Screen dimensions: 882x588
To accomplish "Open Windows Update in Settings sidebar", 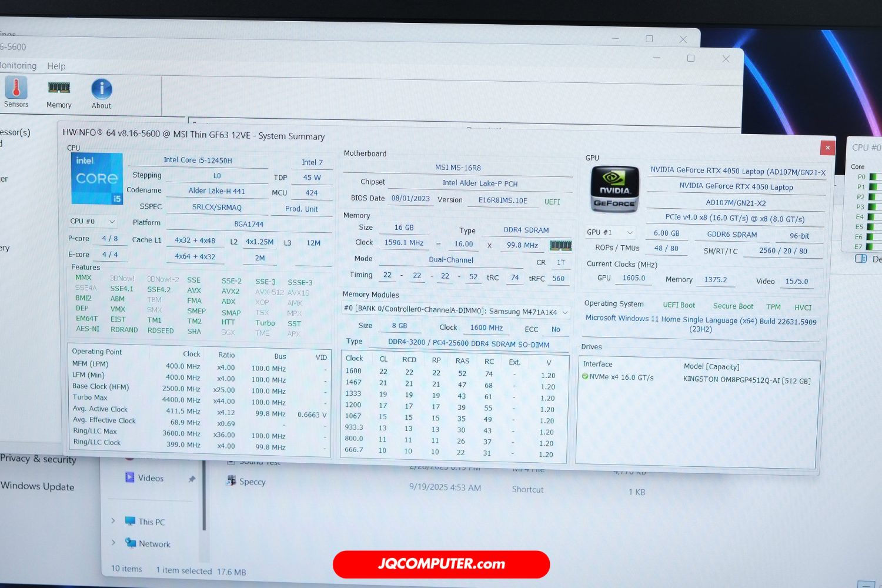I will [x=37, y=486].
